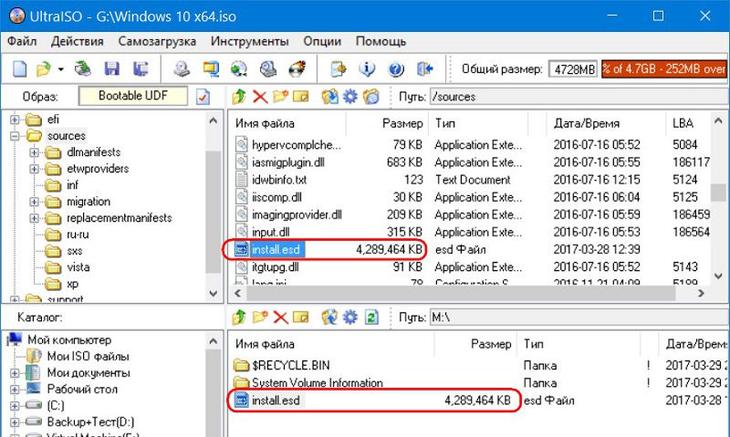Image resolution: width=730 pixels, height=437 pixels.
Task: Click the Save floppy disk icon
Action: point(112,69)
